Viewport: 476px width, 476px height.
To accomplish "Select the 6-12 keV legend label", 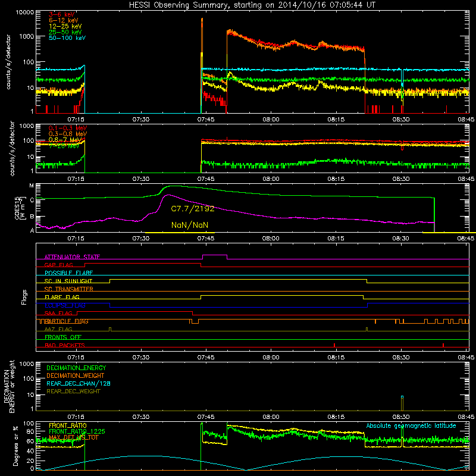I will pyautogui.click(x=64, y=20).
